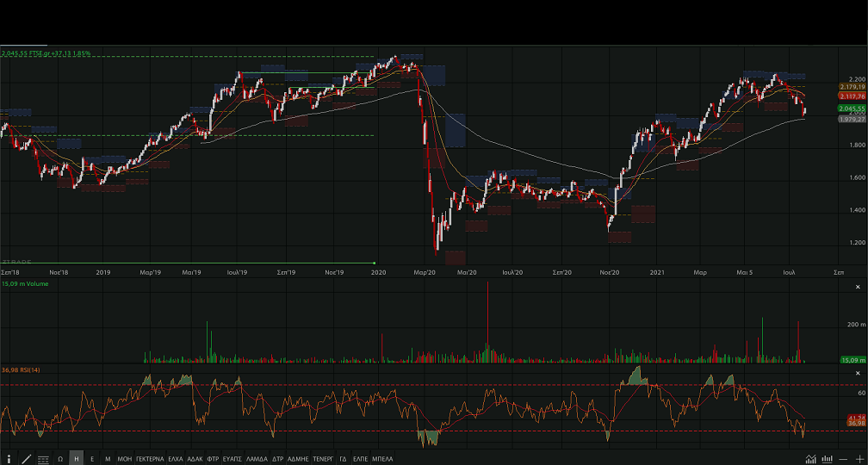
Task: Select the line drawing tool
Action: (26, 459)
